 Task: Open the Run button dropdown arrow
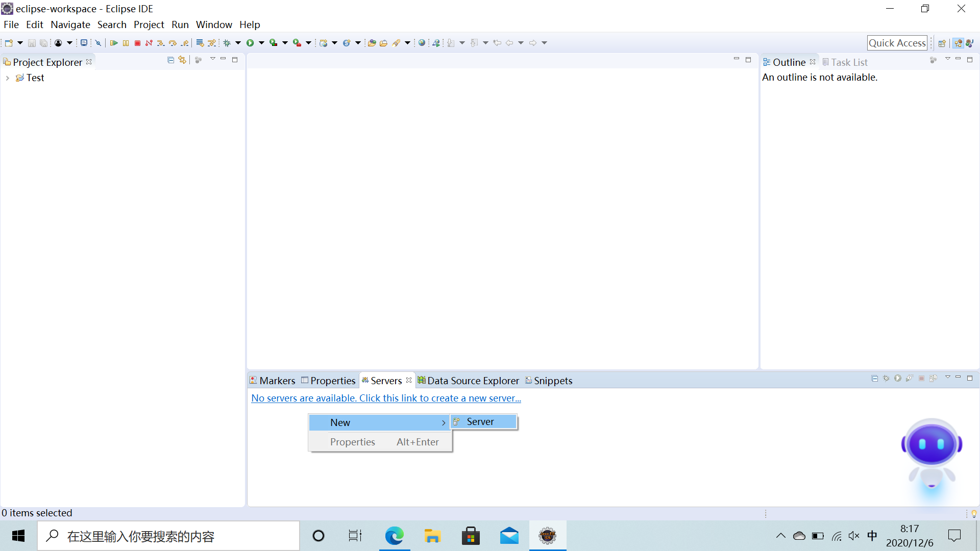(261, 43)
